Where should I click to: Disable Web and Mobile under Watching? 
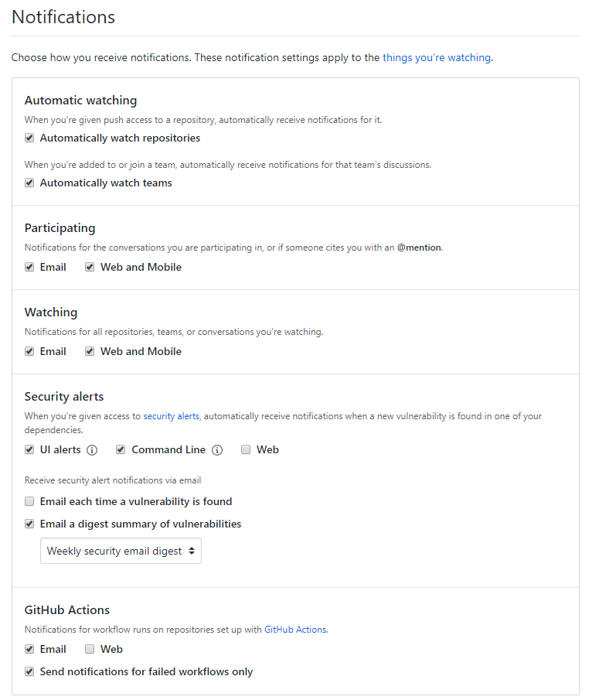(x=90, y=352)
